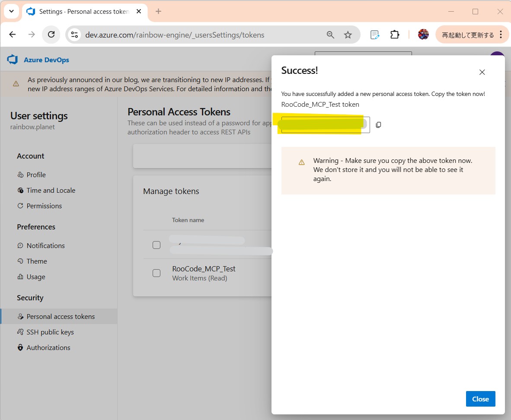Select the Settings Personal access tokens tab

[x=84, y=11]
